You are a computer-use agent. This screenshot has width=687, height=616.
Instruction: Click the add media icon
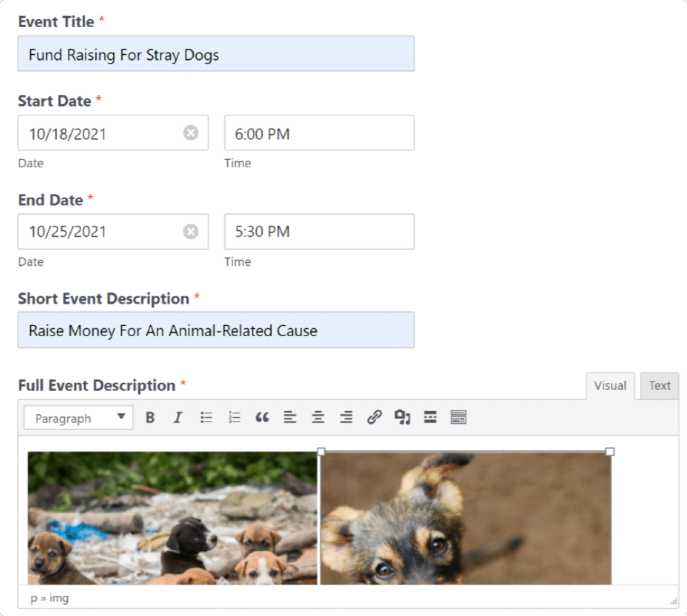402,417
